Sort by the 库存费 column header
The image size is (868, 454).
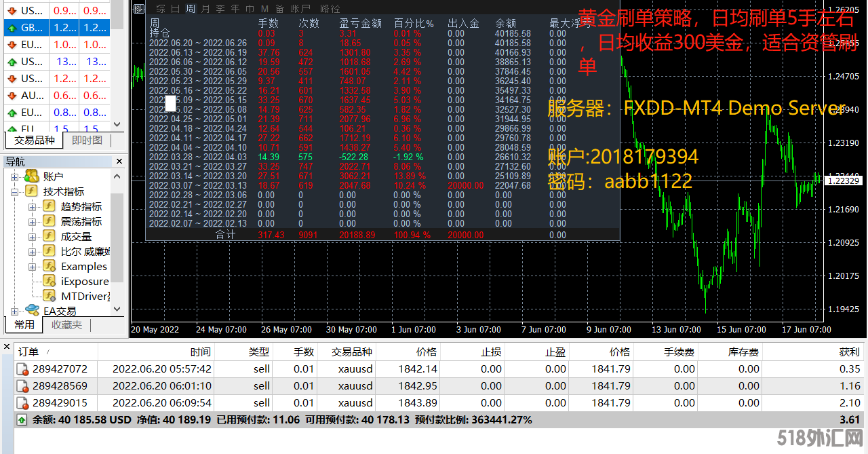pos(731,352)
